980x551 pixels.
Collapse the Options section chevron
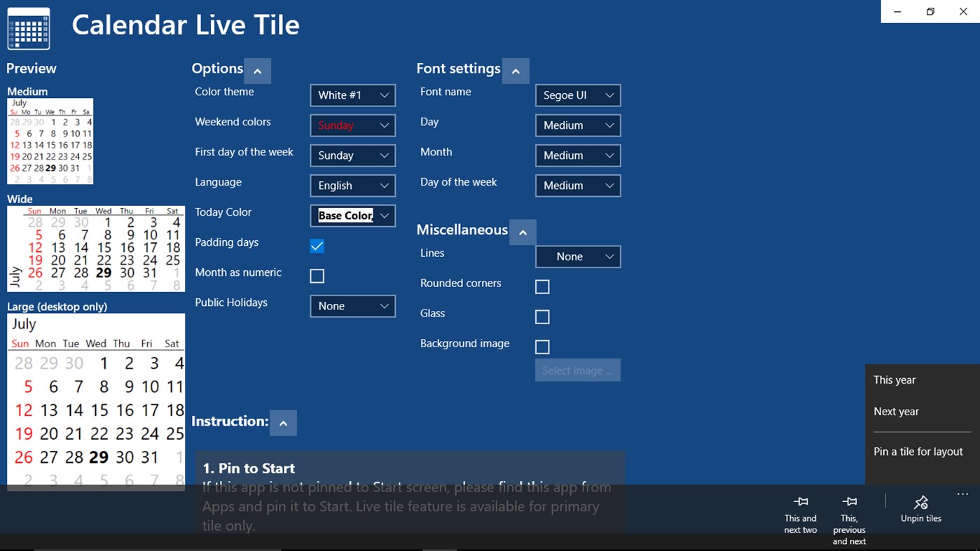(257, 70)
